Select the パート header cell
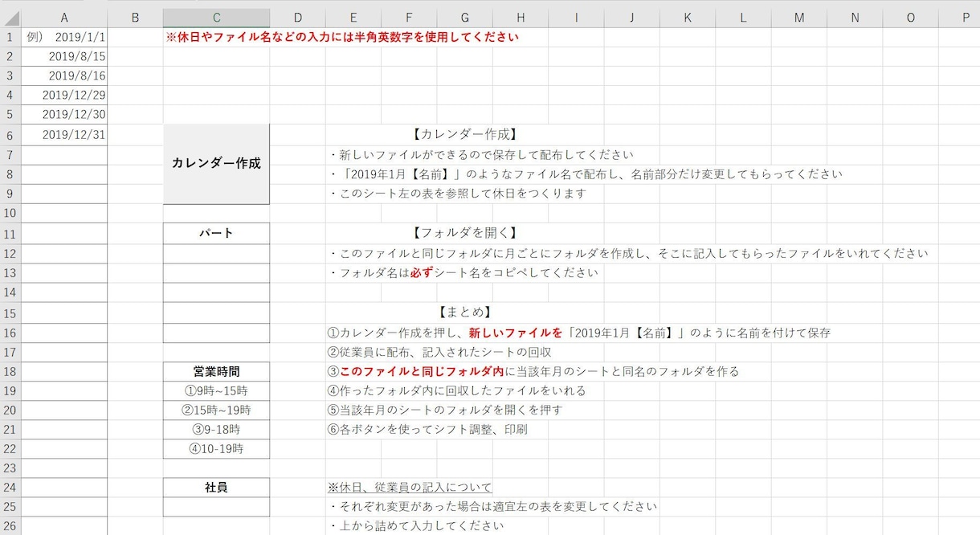The image size is (980, 535). pos(216,233)
